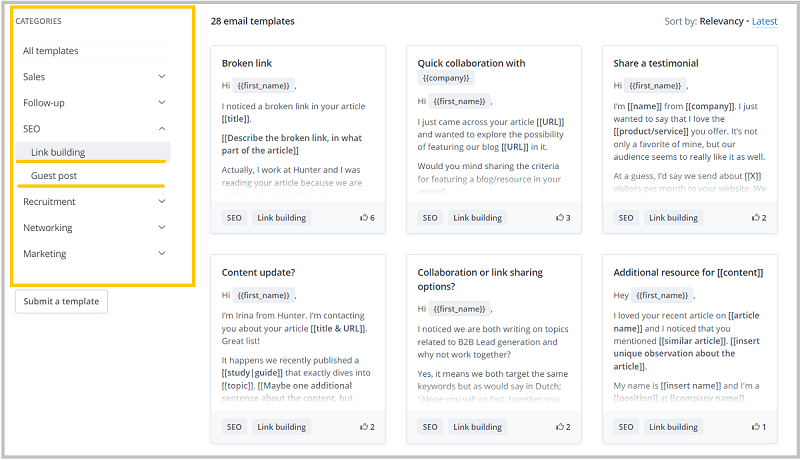The image size is (800, 460).
Task: Expand the Networking category chevron
Action: [x=162, y=227]
